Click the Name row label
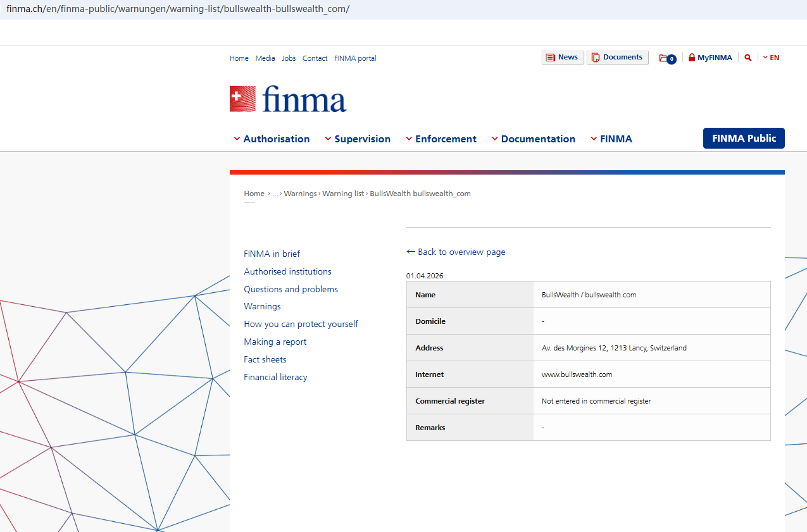The width and height of the screenshot is (807, 532). pyautogui.click(x=425, y=295)
